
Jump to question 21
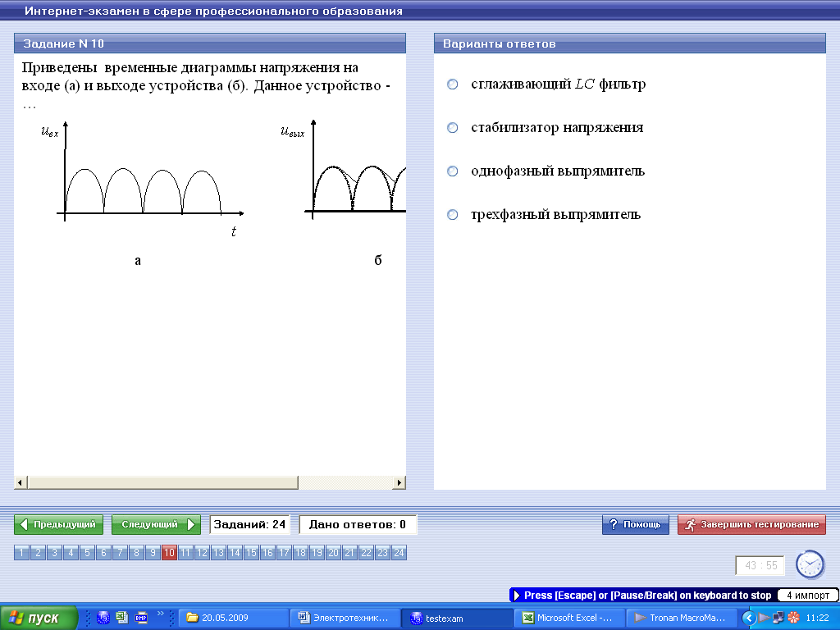tap(349, 552)
